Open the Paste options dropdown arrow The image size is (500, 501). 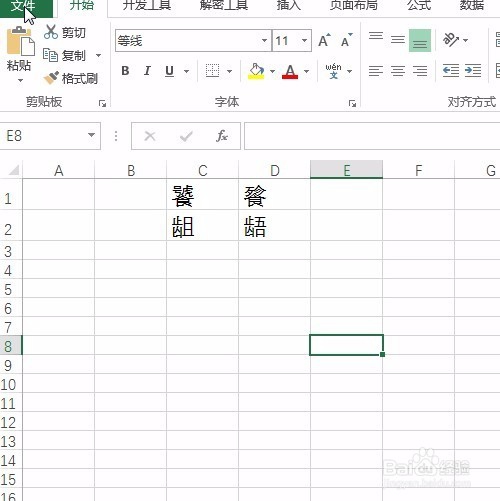pos(20,80)
